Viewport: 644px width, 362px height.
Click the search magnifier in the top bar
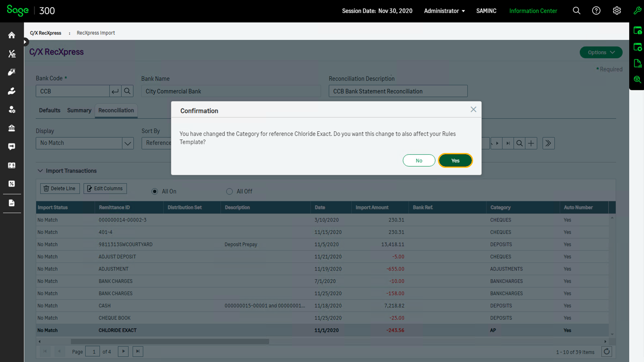576,11
